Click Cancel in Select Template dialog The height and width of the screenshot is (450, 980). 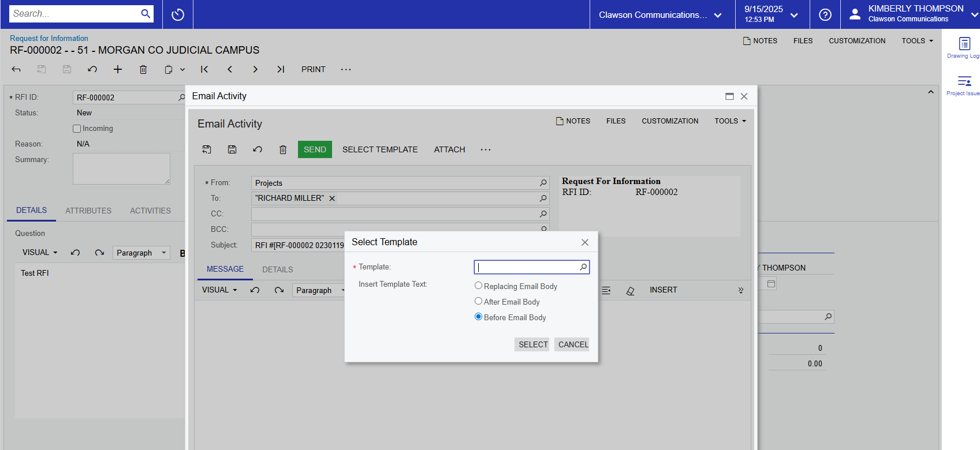572,344
